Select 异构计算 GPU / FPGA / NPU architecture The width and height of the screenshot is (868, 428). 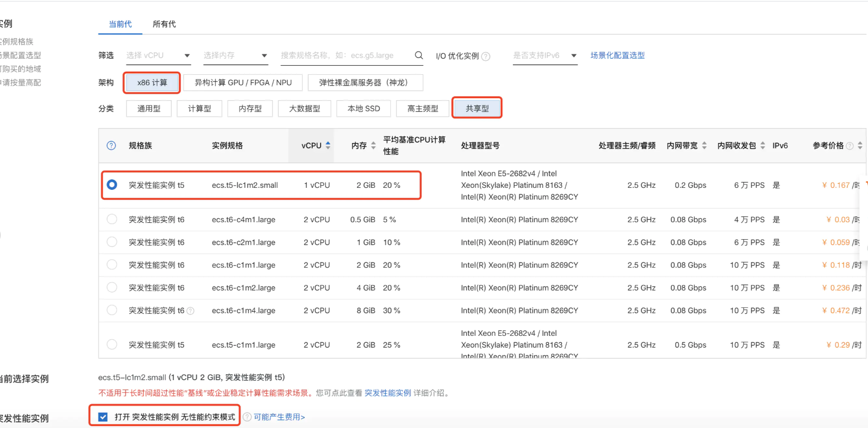(x=243, y=83)
